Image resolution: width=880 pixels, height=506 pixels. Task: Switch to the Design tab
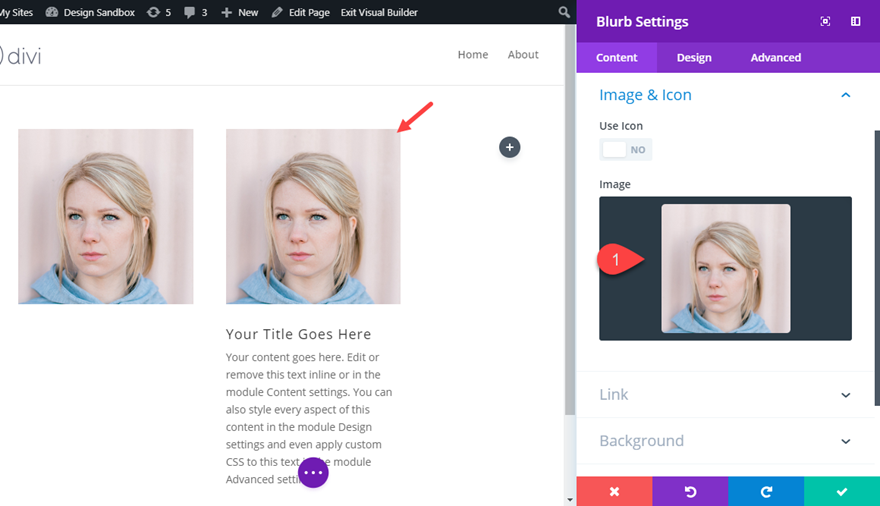(694, 57)
